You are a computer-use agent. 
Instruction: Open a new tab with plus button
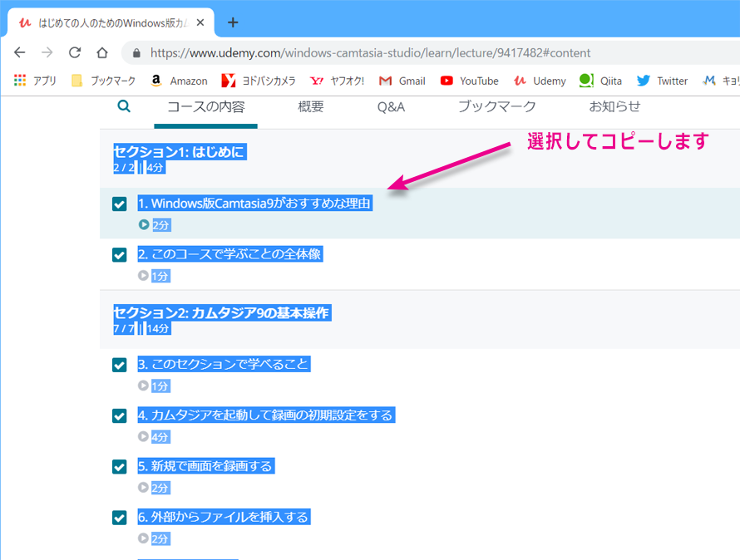233,22
